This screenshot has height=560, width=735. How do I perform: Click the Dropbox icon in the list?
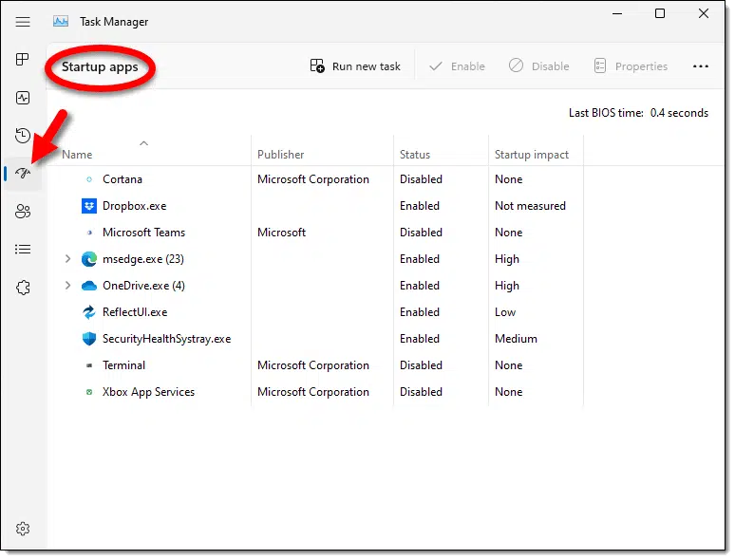[x=89, y=206]
